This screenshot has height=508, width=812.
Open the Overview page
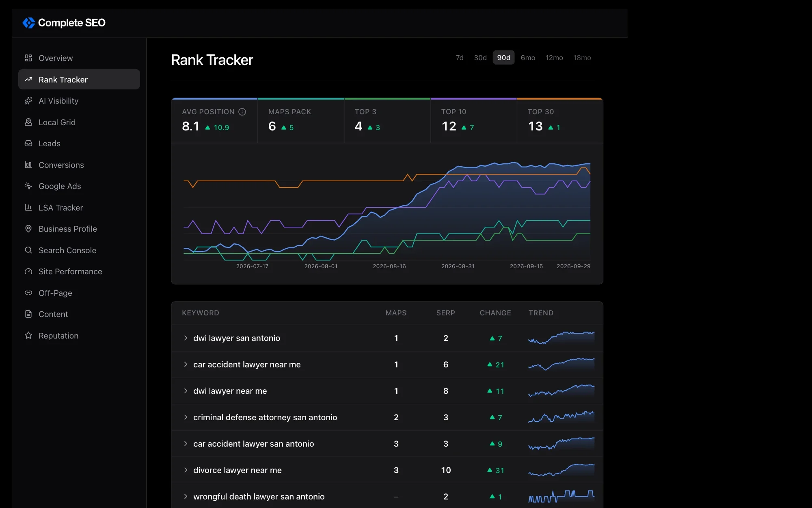tap(79, 58)
